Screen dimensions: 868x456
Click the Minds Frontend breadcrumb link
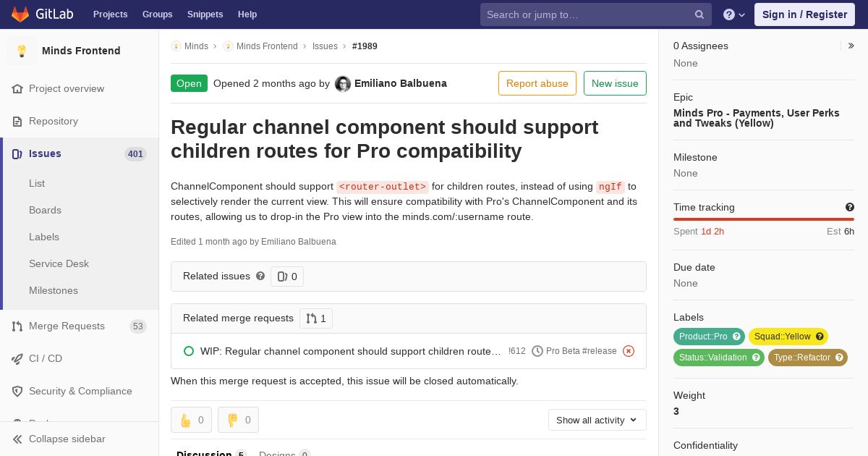click(267, 46)
